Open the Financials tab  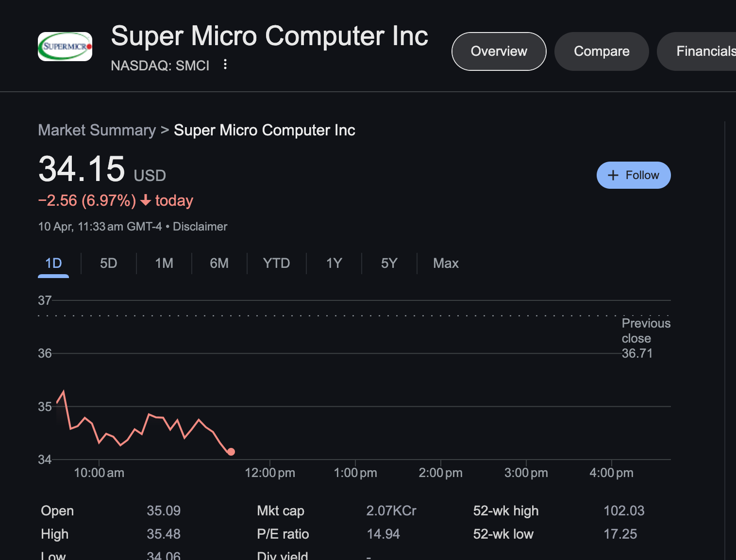(697, 51)
